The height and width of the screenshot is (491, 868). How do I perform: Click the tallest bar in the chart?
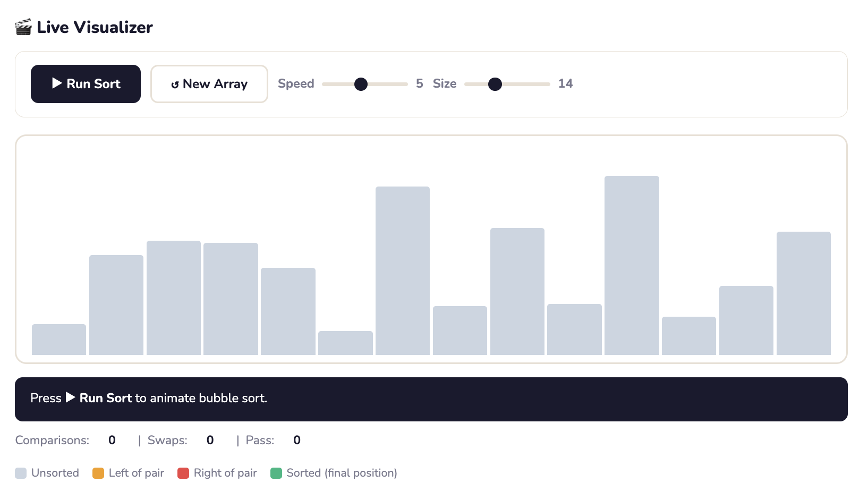pyautogui.click(x=632, y=265)
